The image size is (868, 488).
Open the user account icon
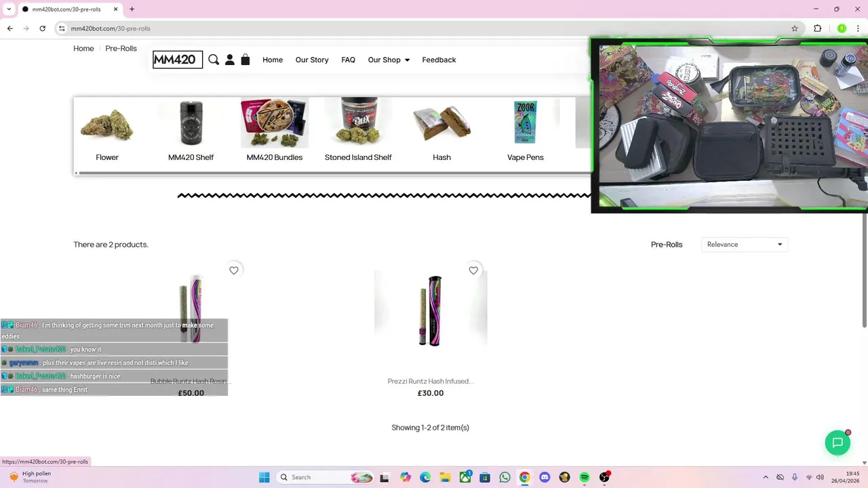(230, 60)
